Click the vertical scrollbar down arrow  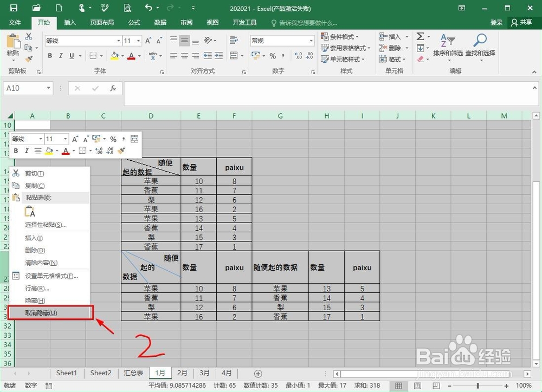tap(536, 363)
